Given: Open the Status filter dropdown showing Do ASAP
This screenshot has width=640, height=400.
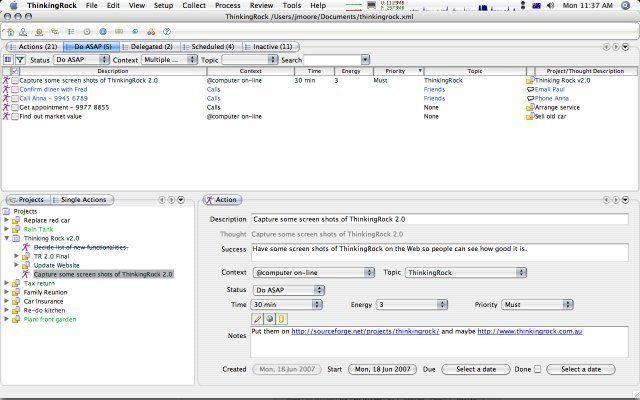Looking at the screenshot, I should coord(82,60).
